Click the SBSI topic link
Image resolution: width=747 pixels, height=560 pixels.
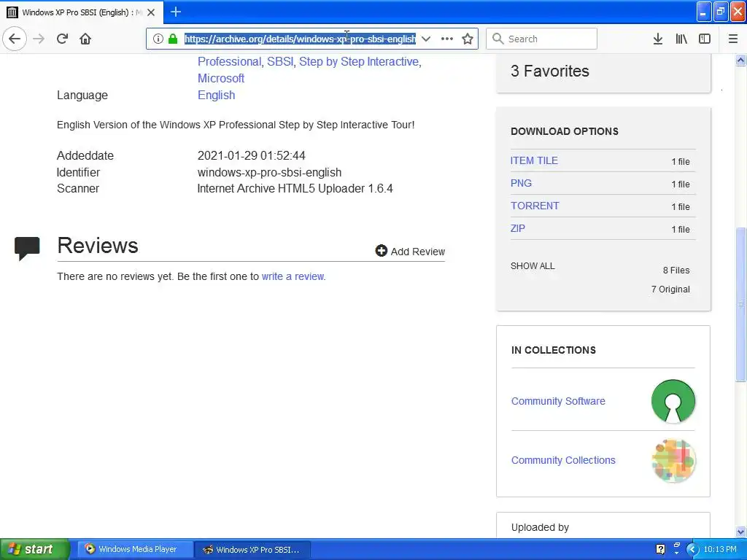280,61
